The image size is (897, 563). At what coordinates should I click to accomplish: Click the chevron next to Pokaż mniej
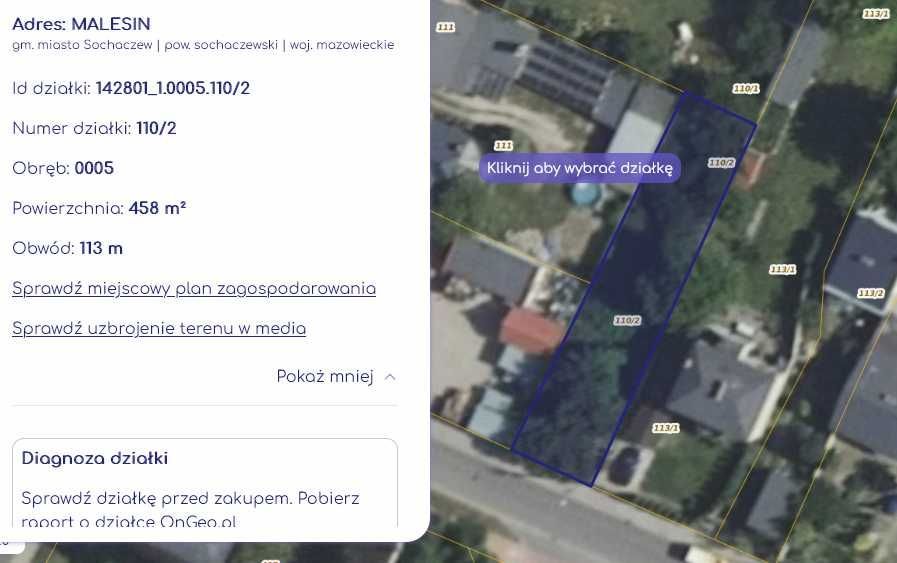coord(390,377)
